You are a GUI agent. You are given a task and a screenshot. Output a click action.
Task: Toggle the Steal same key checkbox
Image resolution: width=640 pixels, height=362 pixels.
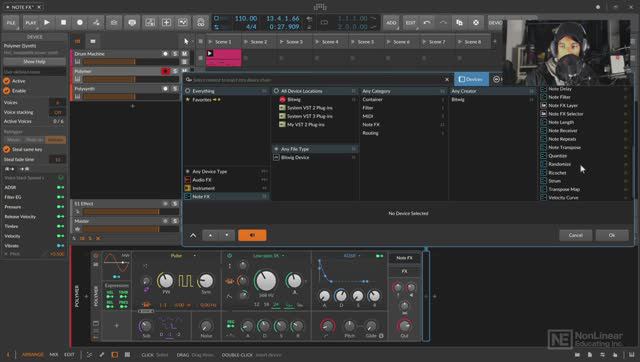[7, 149]
